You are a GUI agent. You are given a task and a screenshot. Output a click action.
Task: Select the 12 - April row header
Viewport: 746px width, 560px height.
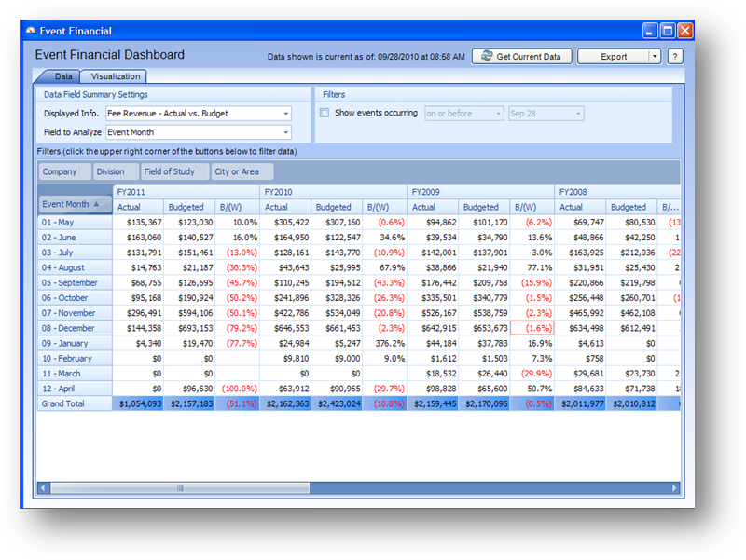(75, 389)
